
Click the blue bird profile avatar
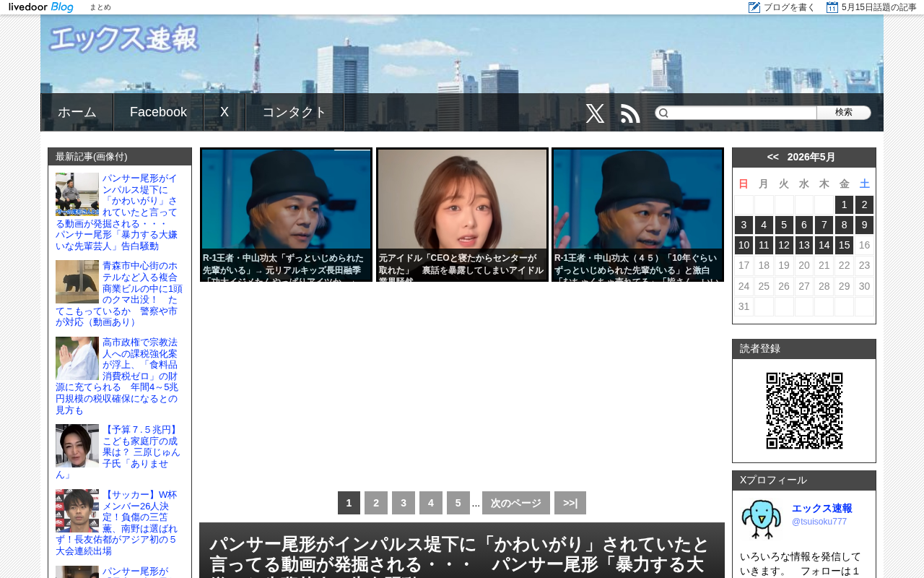pyautogui.click(x=762, y=519)
